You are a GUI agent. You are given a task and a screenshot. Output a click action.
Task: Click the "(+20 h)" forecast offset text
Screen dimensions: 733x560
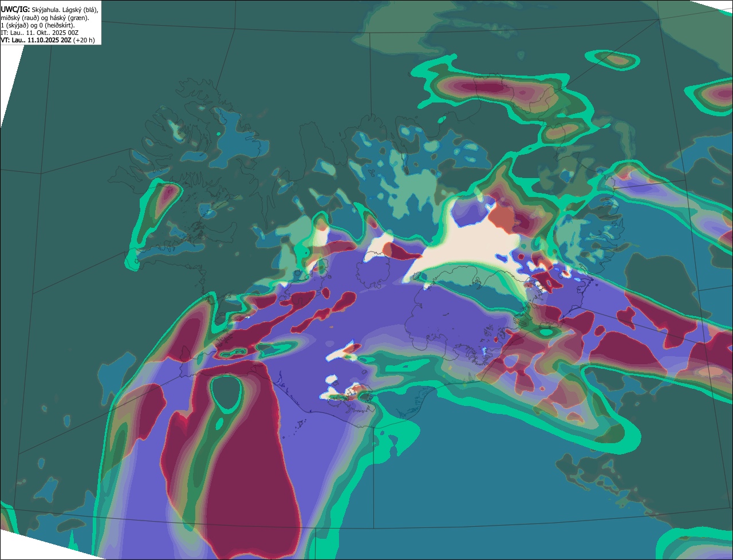(x=84, y=40)
